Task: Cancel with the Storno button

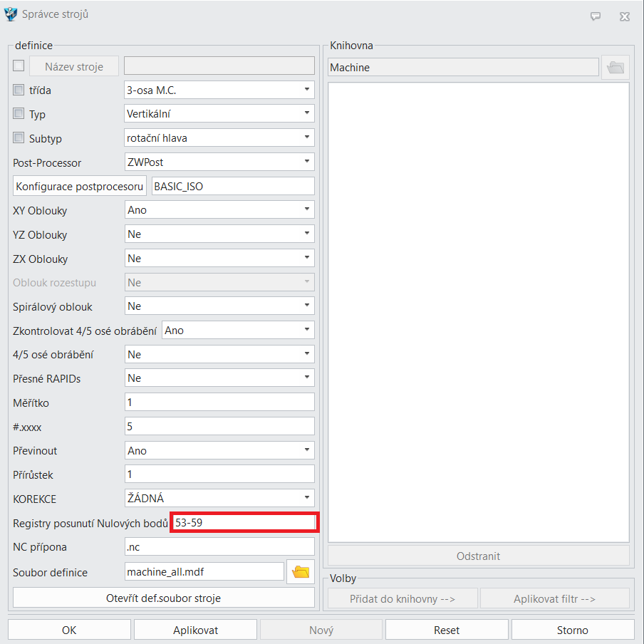Action: click(573, 630)
